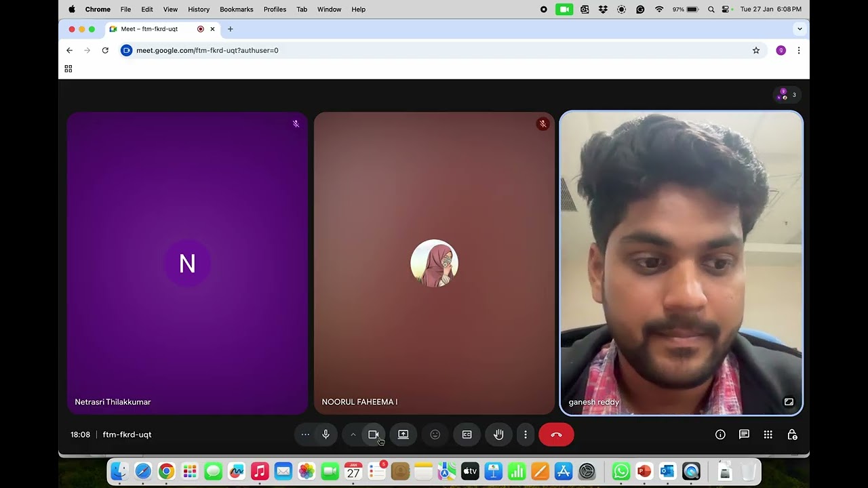Open the tab search dropdown arrow
This screenshot has width=868, height=488.
click(x=800, y=29)
